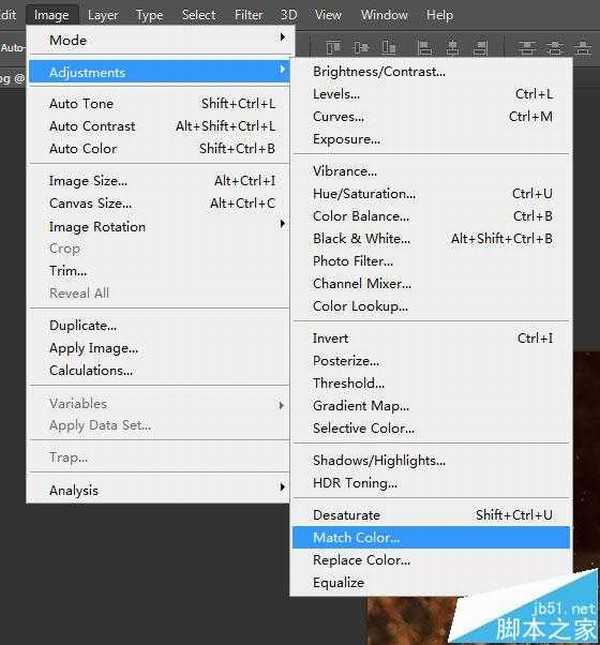
Task: Open Curves adjustment dialog
Action: [338, 117]
